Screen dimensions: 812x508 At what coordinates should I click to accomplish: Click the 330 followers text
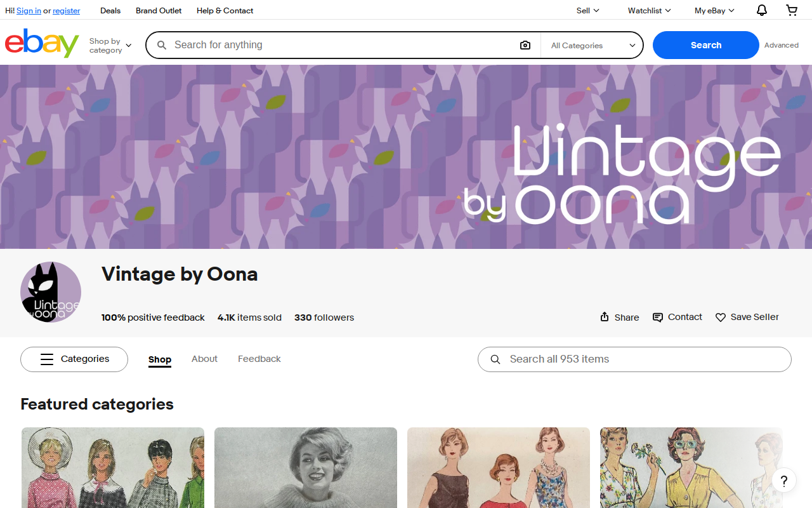point(324,317)
